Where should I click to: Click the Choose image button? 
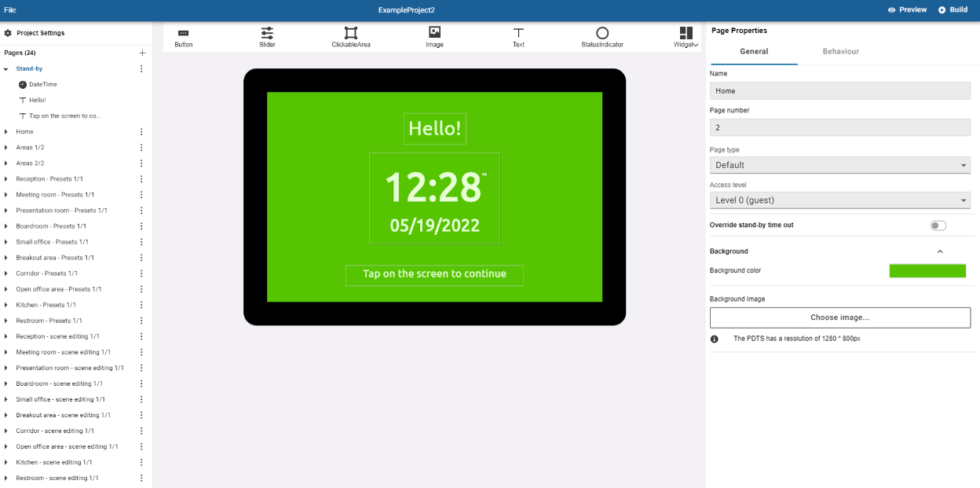click(839, 317)
